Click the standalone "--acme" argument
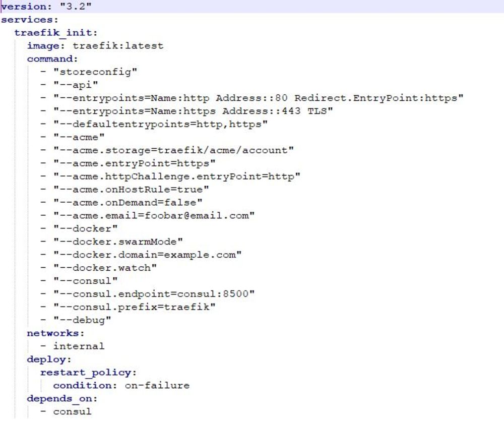Screen dimensions: 504x421 pyautogui.click(x=79, y=137)
